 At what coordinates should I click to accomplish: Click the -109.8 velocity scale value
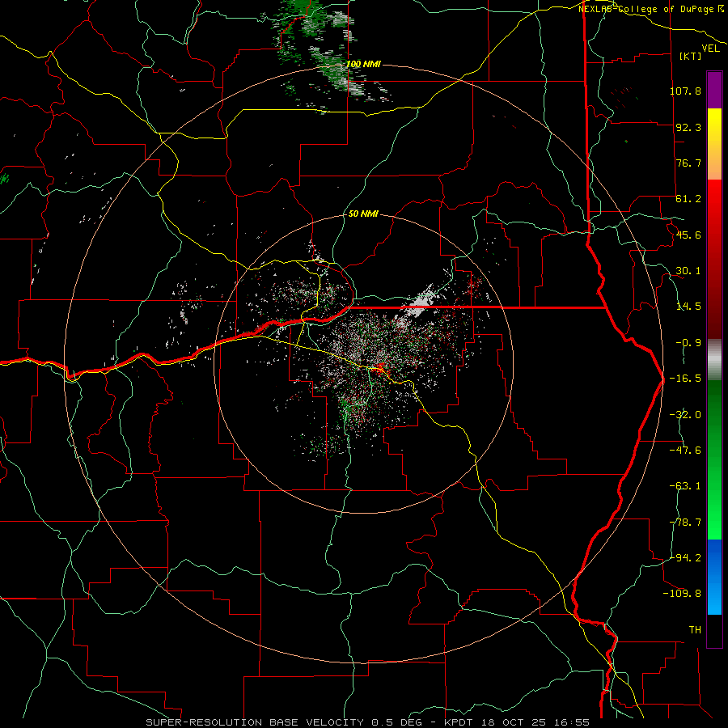[x=682, y=594]
